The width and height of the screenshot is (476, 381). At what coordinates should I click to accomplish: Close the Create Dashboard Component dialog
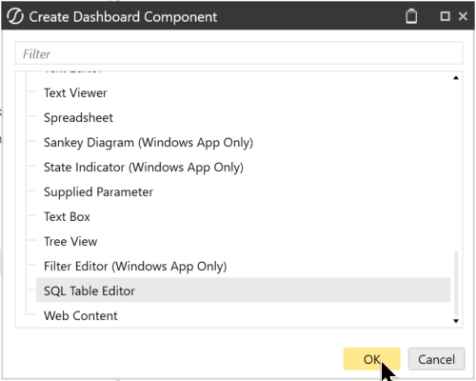[x=463, y=16]
